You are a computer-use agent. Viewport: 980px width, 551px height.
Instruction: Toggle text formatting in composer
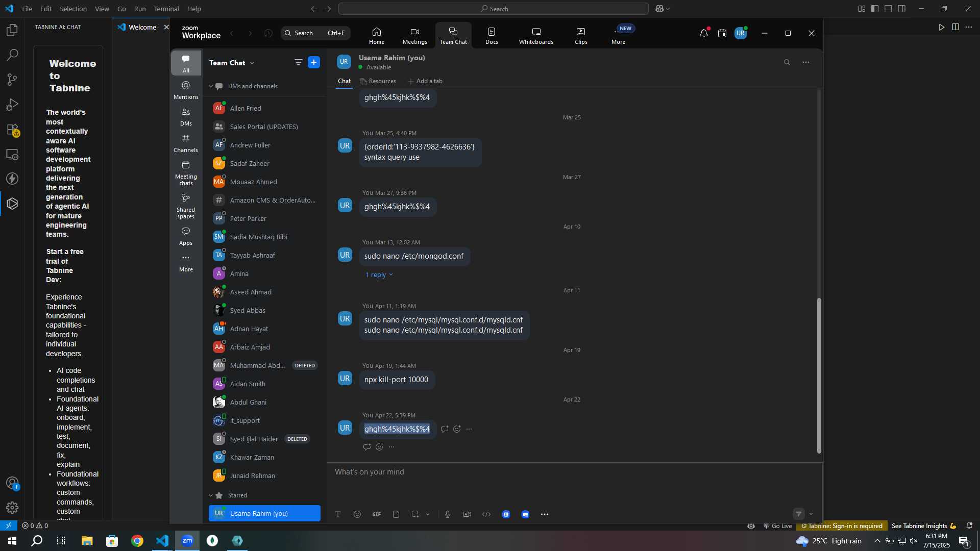pos(338,514)
